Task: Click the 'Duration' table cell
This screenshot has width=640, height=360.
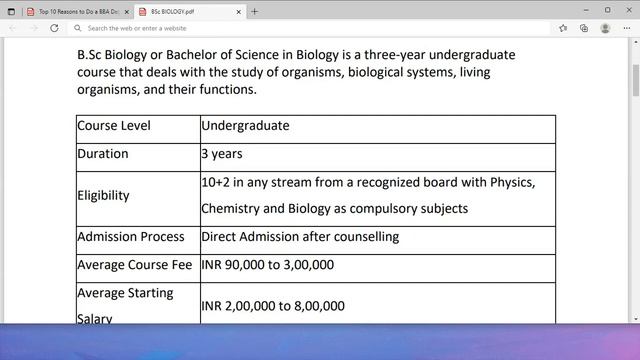Action: (138, 158)
